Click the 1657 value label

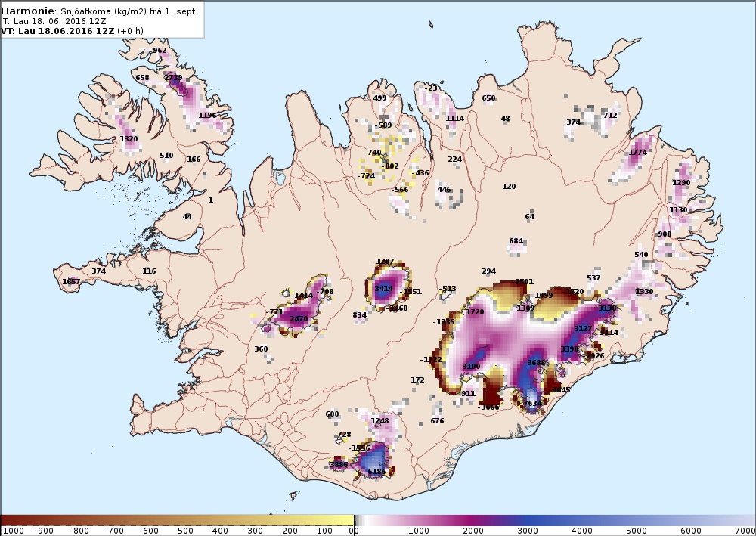click(71, 281)
